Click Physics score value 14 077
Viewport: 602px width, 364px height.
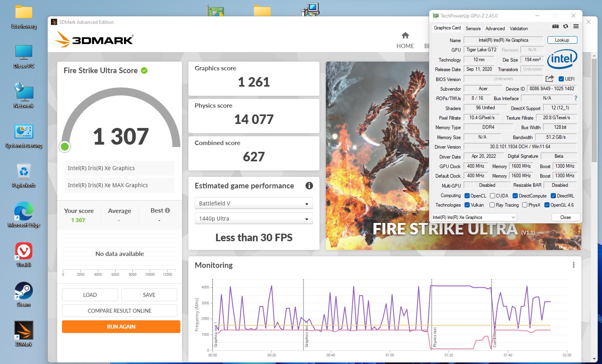[254, 120]
